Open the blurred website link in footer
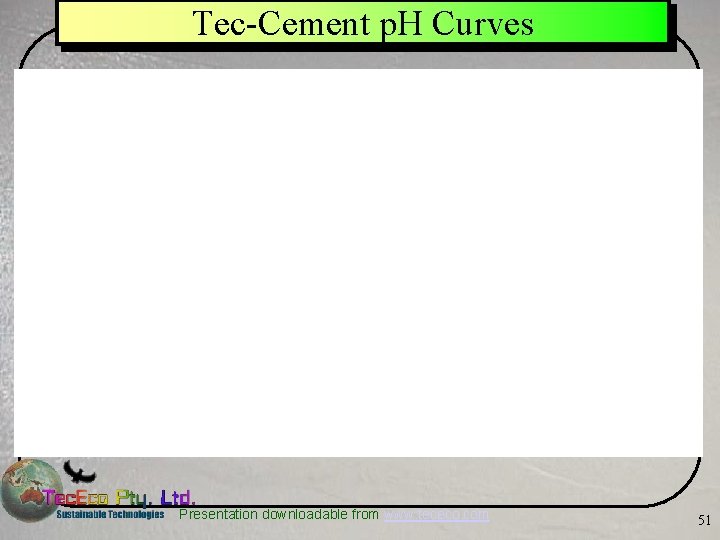The height and width of the screenshot is (540, 720). 436,515
